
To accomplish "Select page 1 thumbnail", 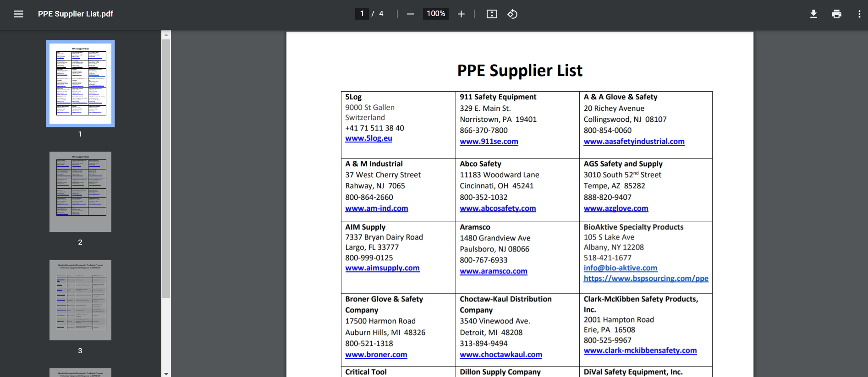I will click(80, 83).
